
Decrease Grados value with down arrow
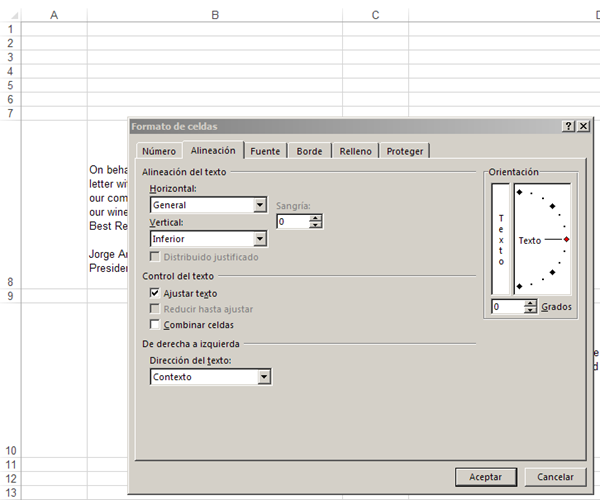(x=531, y=311)
